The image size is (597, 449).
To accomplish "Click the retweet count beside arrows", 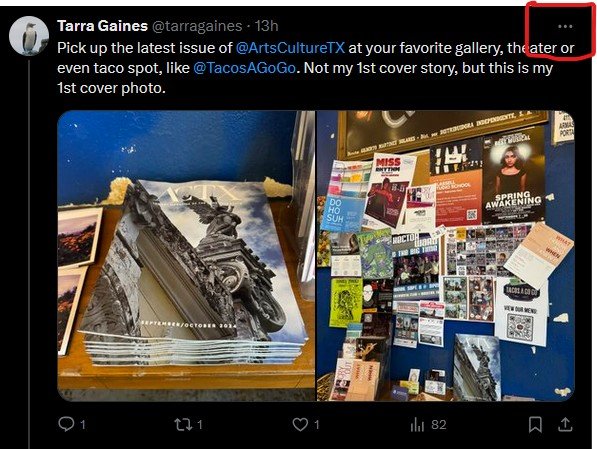I will coord(200,425).
